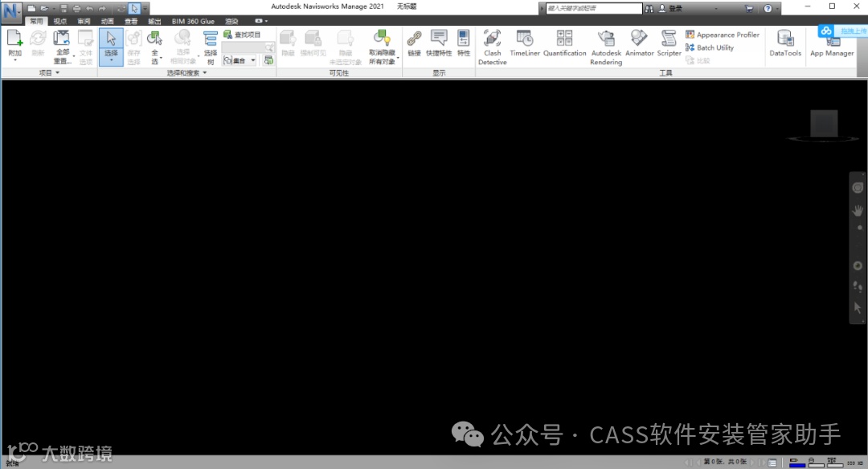Viewport: 868px width, 469px height.
Task: Switch to 视点 ribbon tab
Action: (59, 21)
